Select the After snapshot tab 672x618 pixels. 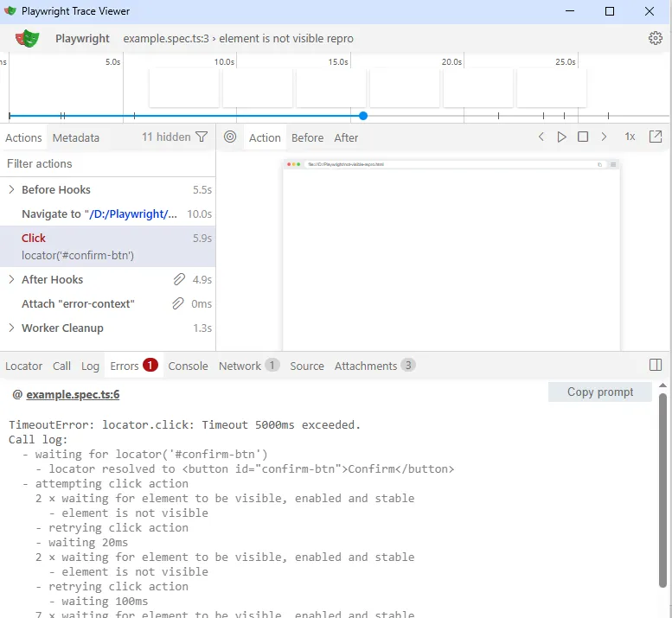(x=346, y=137)
